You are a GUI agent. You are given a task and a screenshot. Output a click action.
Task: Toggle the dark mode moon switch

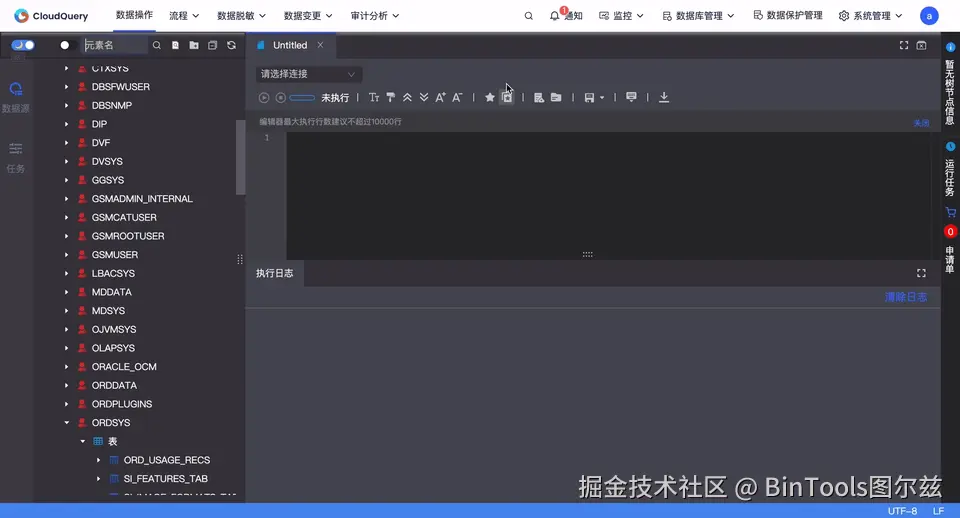[x=23, y=45]
